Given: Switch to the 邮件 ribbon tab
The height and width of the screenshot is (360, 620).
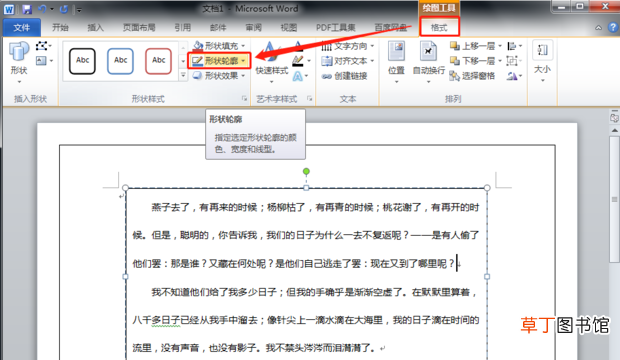Looking at the screenshot, I should (x=218, y=27).
